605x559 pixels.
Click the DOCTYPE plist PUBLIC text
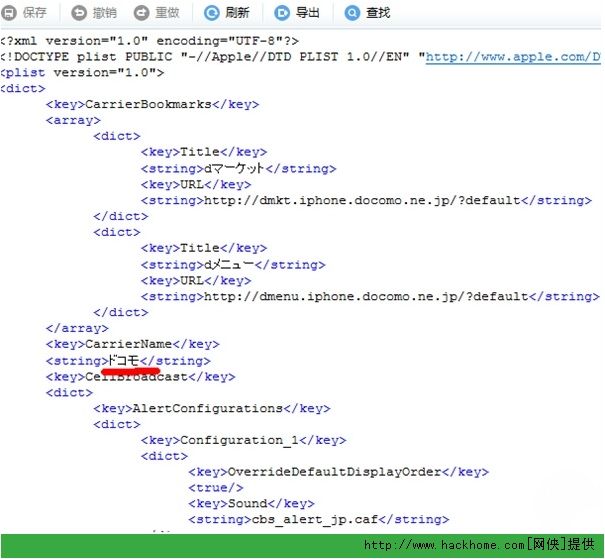pos(93,57)
